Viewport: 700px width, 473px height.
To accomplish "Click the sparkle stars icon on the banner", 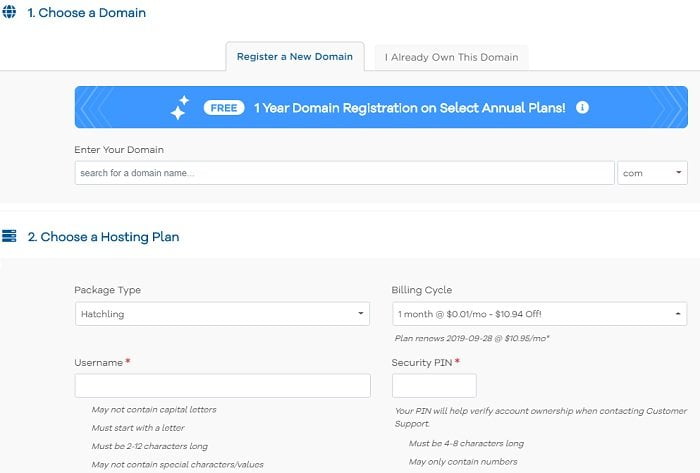I will click(x=180, y=108).
